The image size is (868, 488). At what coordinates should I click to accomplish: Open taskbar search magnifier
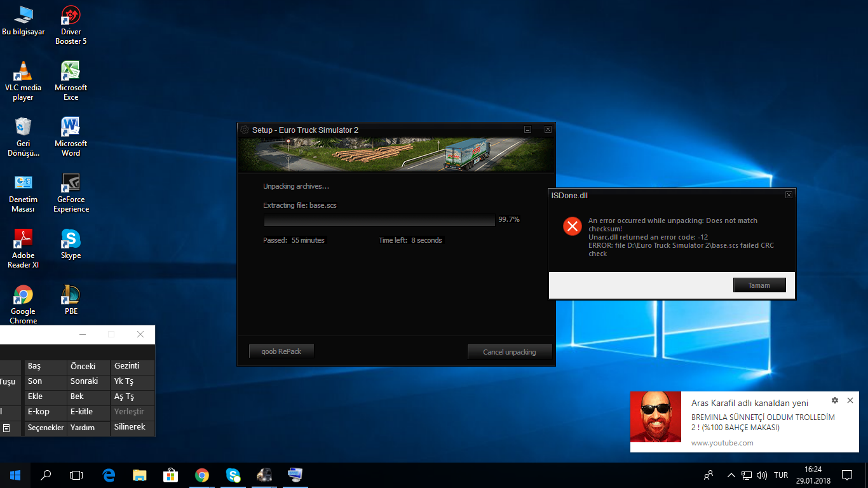click(x=46, y=475)
